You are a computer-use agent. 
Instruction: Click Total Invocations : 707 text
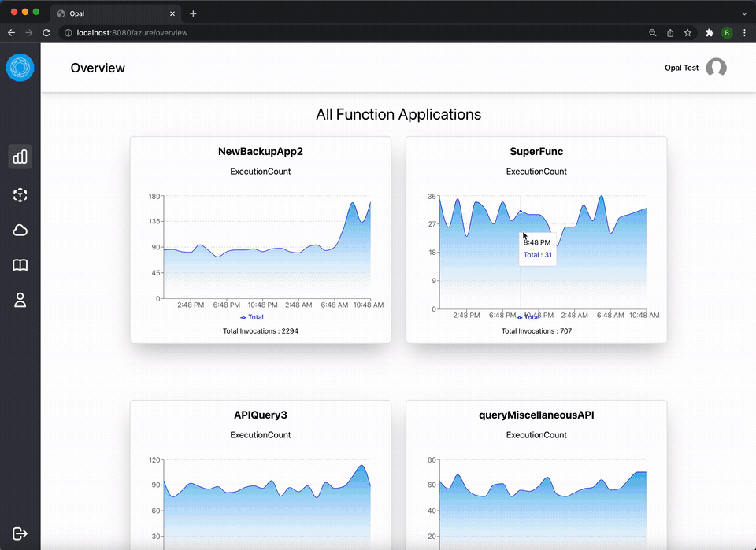click(536, 331)
